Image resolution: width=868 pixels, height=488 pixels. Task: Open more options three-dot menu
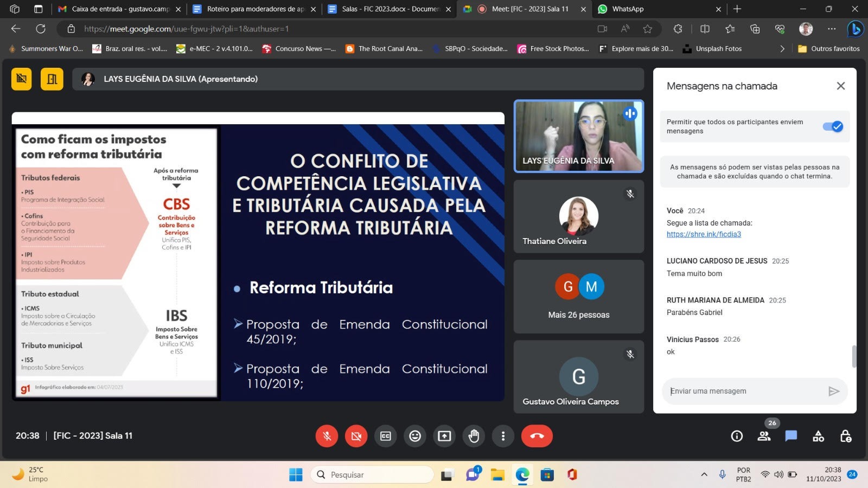click(x=503, y=436)
